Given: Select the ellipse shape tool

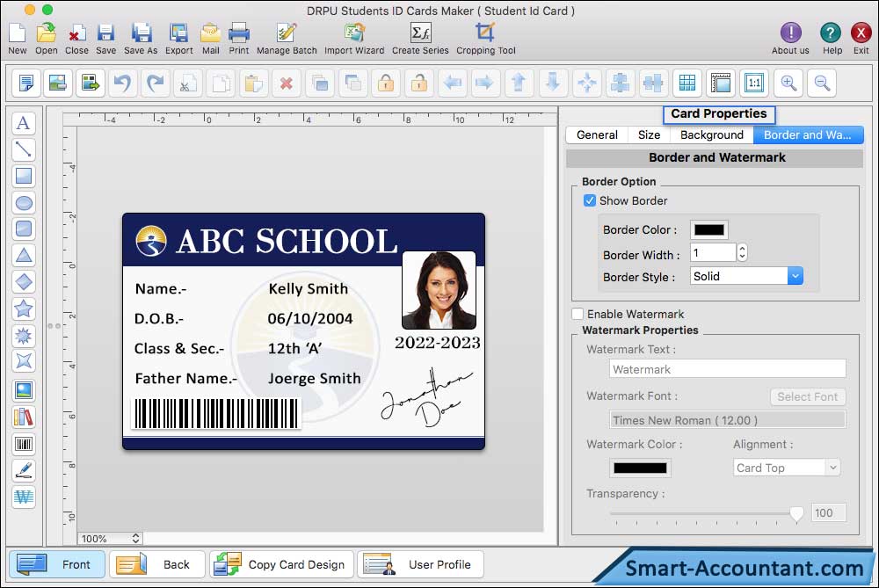Looking at the screenshot, I should pyautogui.click(x=24, y=203).
